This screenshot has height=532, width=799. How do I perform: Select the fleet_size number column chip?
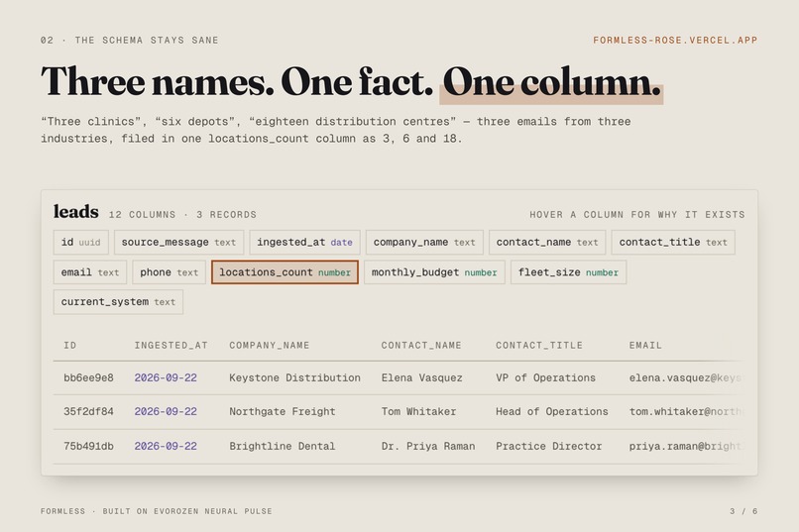(569, 272)
